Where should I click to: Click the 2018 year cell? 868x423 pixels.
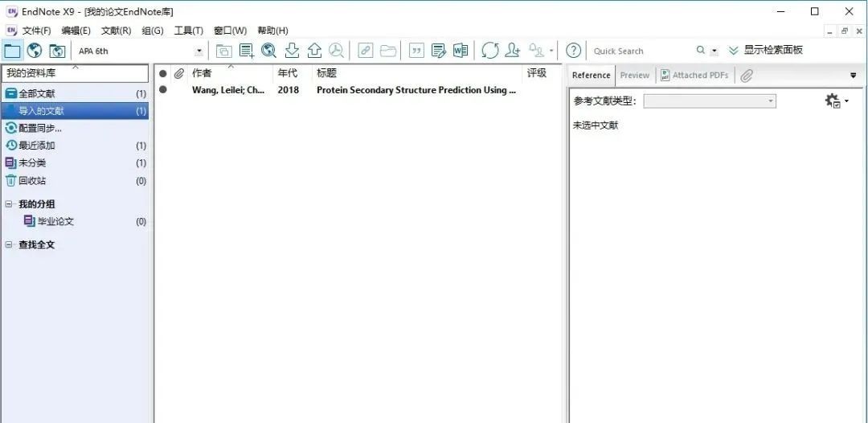coord(288,90)
